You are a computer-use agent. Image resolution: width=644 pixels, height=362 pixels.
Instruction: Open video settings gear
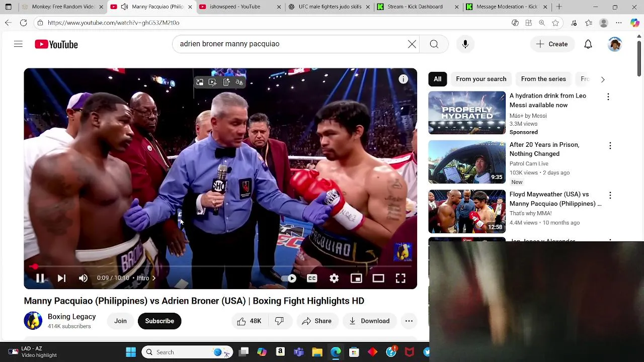point(334,278)
